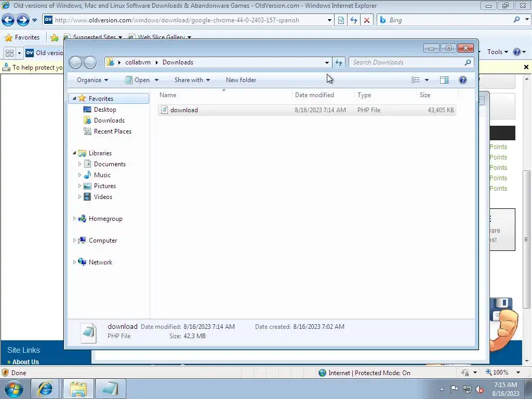Image resolution: width=532 pixels, height=399 pixels.
Task: Close the IE information bar
Action: click(526, 67)
